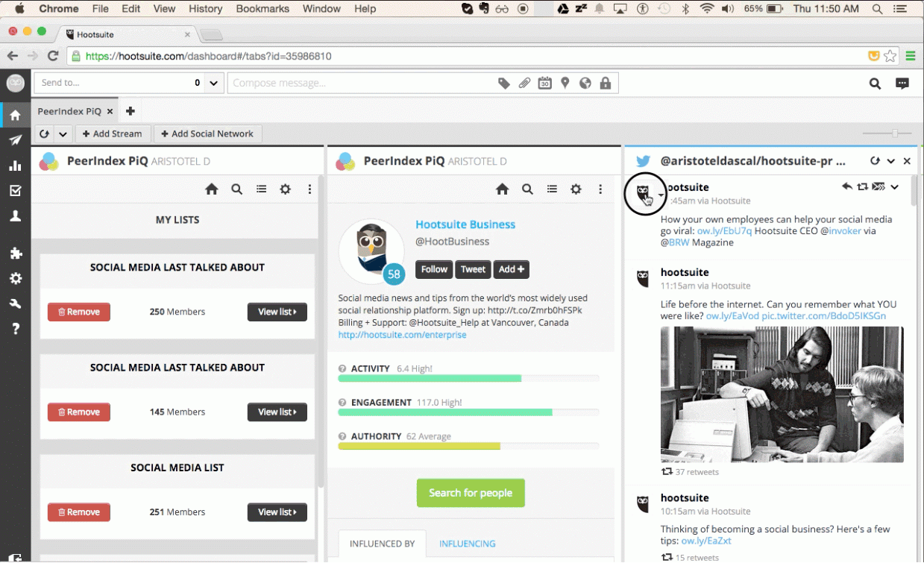The width and height of the screenshot is (924, 563).
Task: Click search icon in left PeerIndex stream
Action: pos(236,189)
